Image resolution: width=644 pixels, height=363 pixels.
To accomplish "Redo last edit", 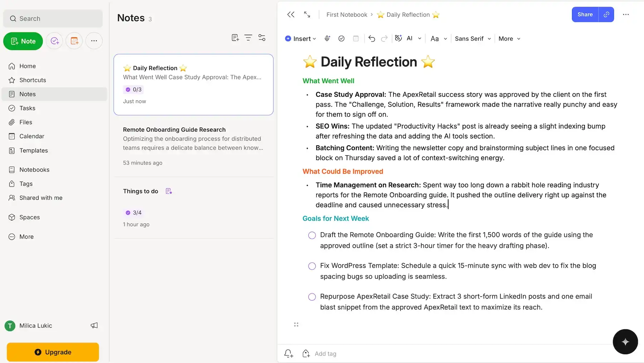I will [x=384, y=39].
